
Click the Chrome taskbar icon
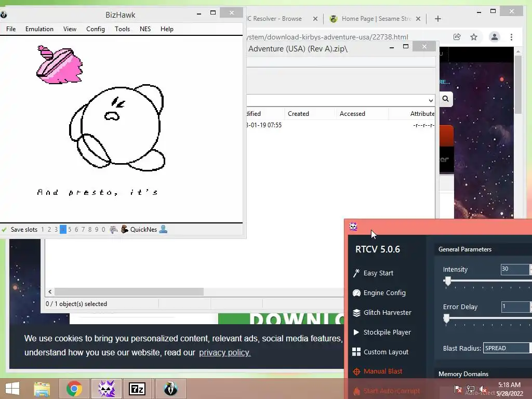click(x=74, y=389)
